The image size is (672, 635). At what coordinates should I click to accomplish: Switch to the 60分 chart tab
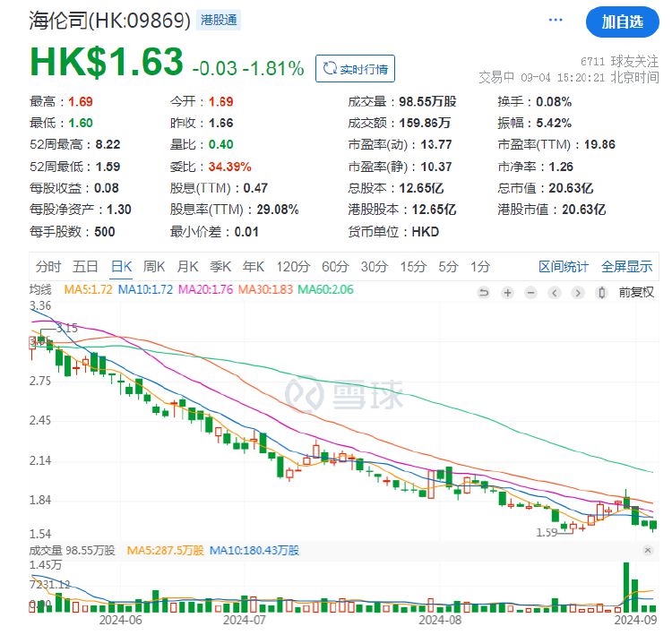pyautogui.click(x=336, y=267)
